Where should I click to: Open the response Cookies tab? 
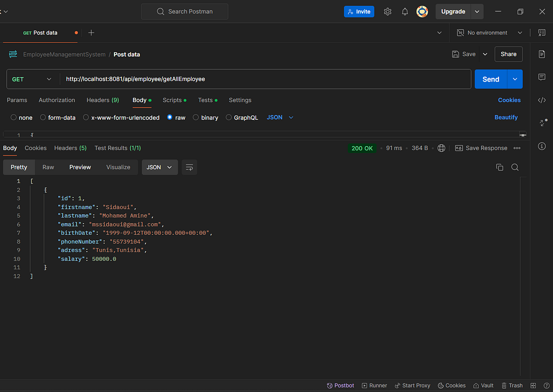[x=36, y=148]
